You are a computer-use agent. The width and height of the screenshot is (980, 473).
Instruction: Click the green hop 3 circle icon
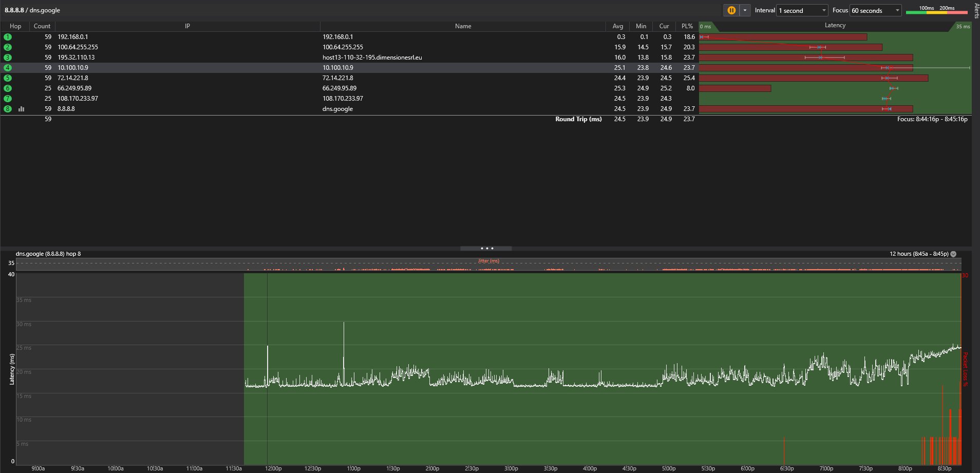[8, 58]
